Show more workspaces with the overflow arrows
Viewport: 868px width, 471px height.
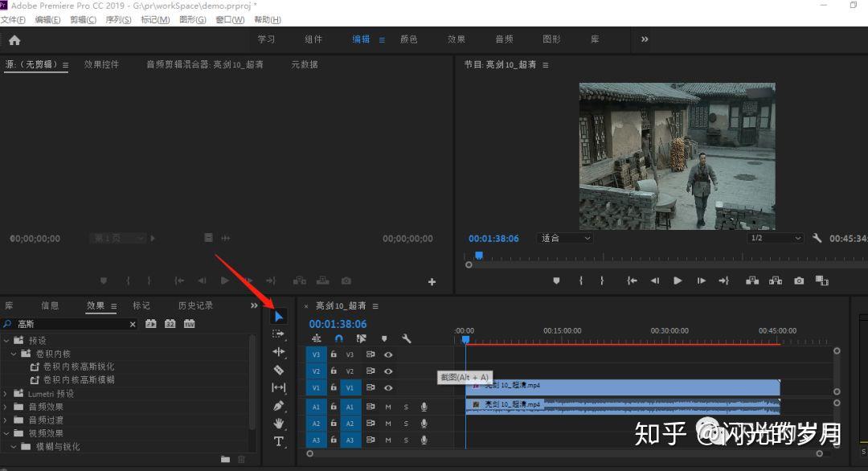coord(645,39)
